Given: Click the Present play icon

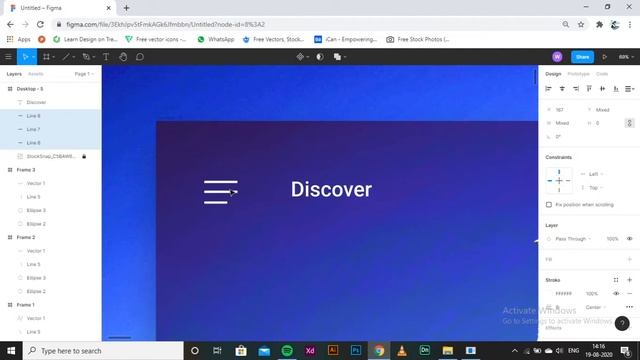Looking at the screenshot, I should click(x=604, y=57).
